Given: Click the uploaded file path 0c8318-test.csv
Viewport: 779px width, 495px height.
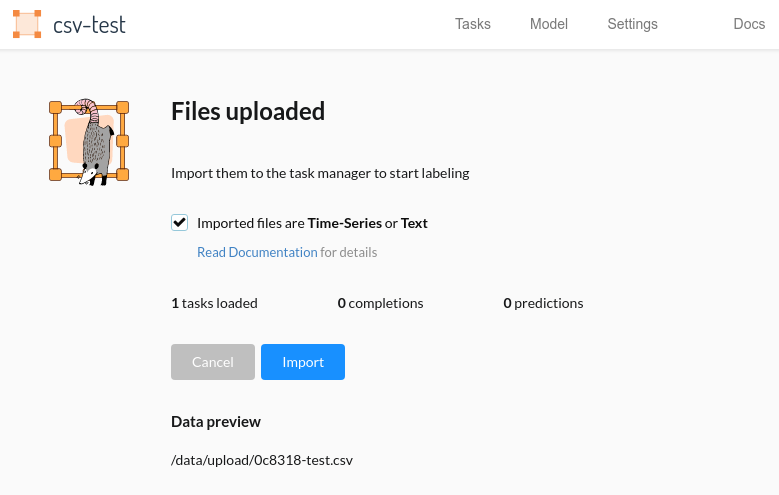Looking at the screenshot, I should point(262,460).
